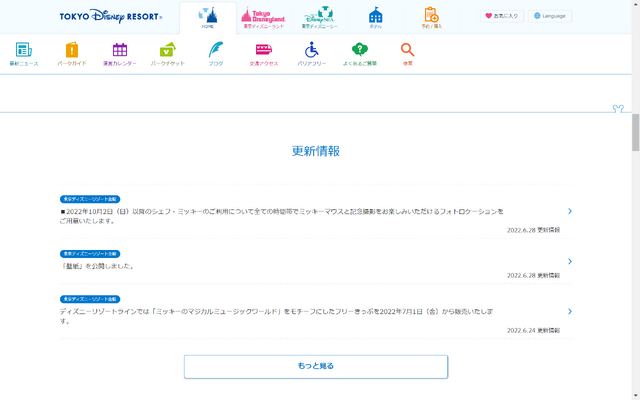640x400 pixels.
Task: Click the Tokyo Disney Resort logo
Action: click(111, 16)
